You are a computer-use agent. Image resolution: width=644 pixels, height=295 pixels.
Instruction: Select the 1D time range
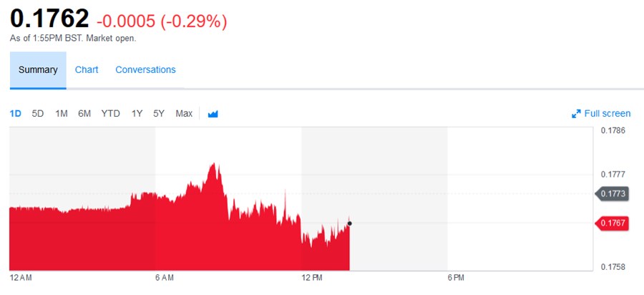click(x=16, y=113)
